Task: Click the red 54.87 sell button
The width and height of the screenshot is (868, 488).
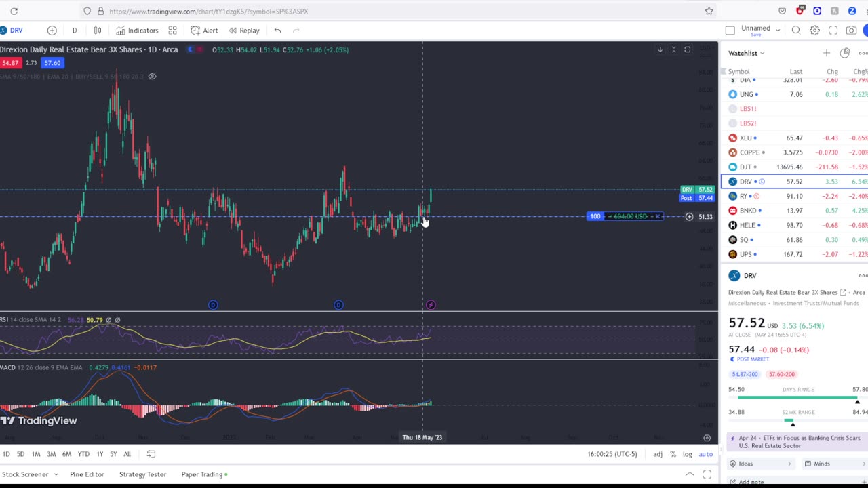Action: coord(10,62)
